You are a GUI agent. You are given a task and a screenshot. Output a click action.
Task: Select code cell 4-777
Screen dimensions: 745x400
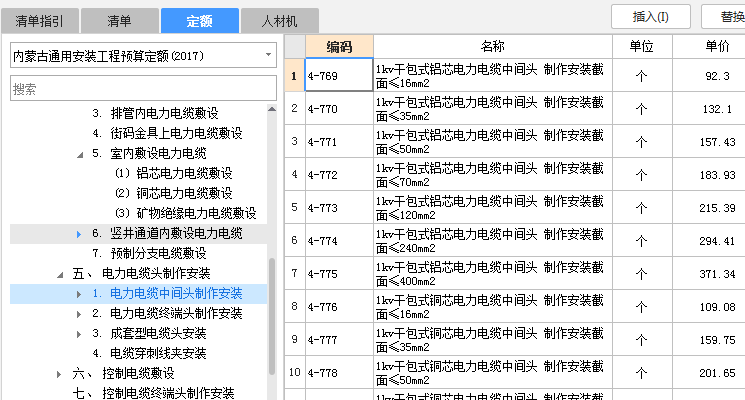point(339,340)
